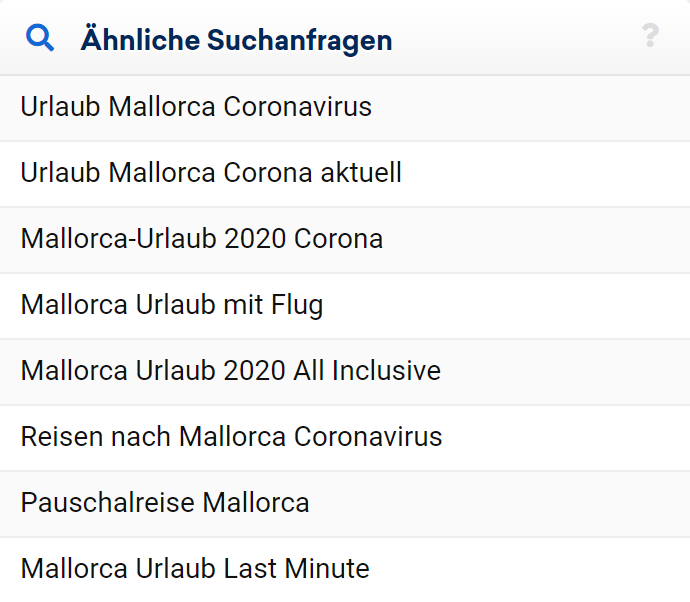Choose the All Inclusive holiday suggestion
The width and height of the screenshot is (690, 602).
[230, 371]
